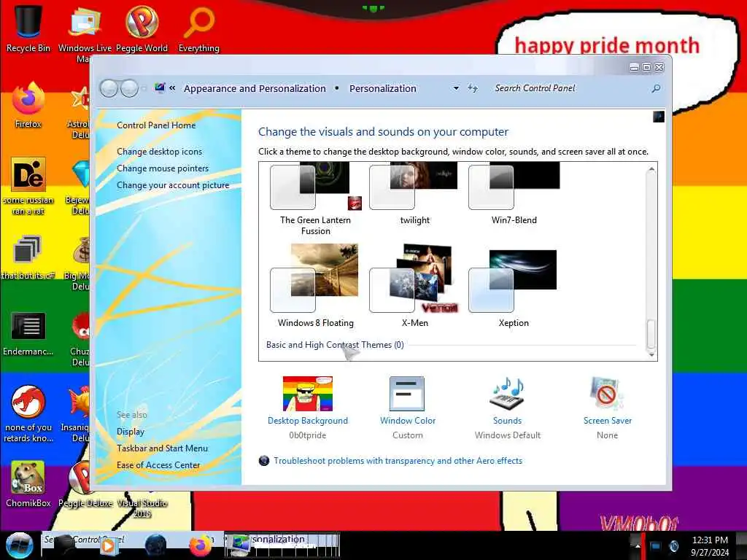This screenshot has width=747, height=560.
Task: Select the Windows 8 Floating theme
Action: tap(315, 286)
